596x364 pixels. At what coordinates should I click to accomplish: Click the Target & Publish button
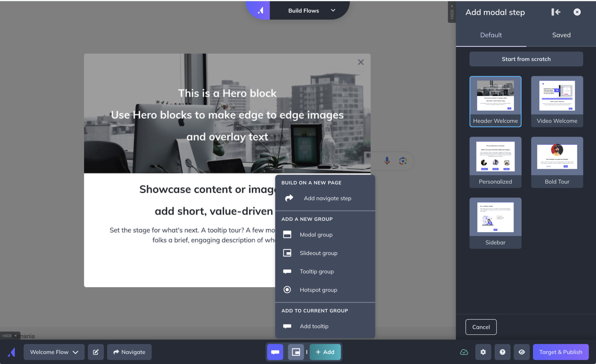click(x=560, y=352)
